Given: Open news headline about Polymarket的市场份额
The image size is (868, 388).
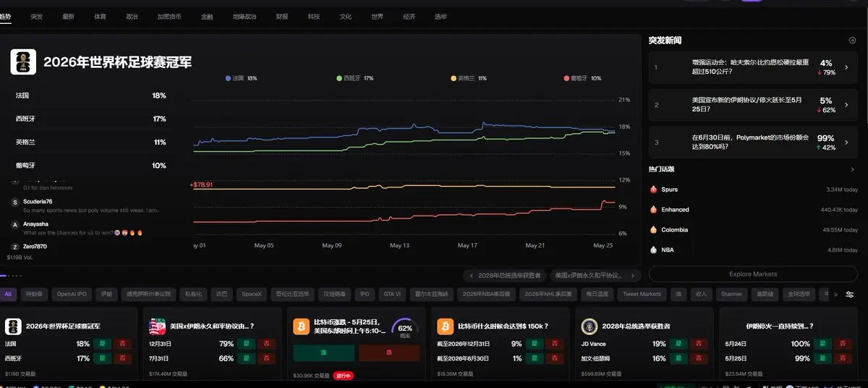Looking at the screenshot, I should (750, 143).
